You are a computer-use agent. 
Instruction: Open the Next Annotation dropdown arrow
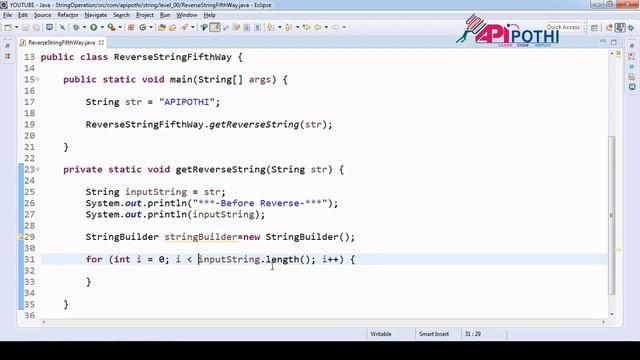[280, 27]
